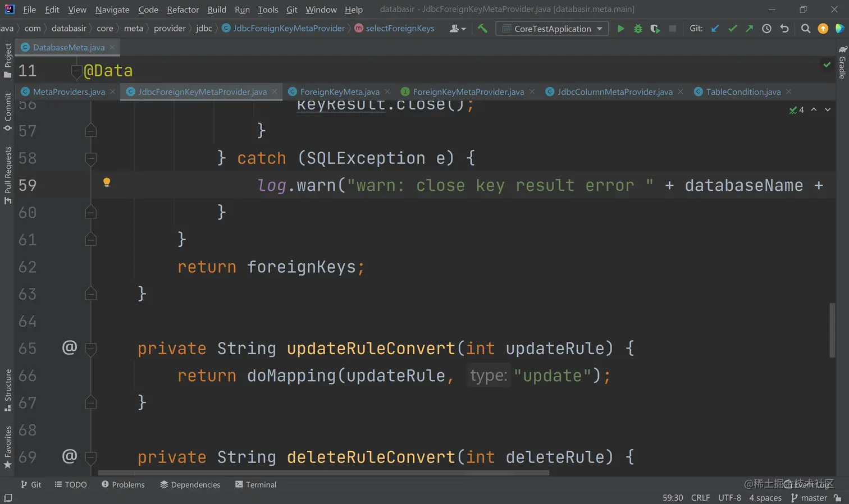Click the @ gutter icon on line 65
This screenshot has width=849, height=504.
click(70, 347)
